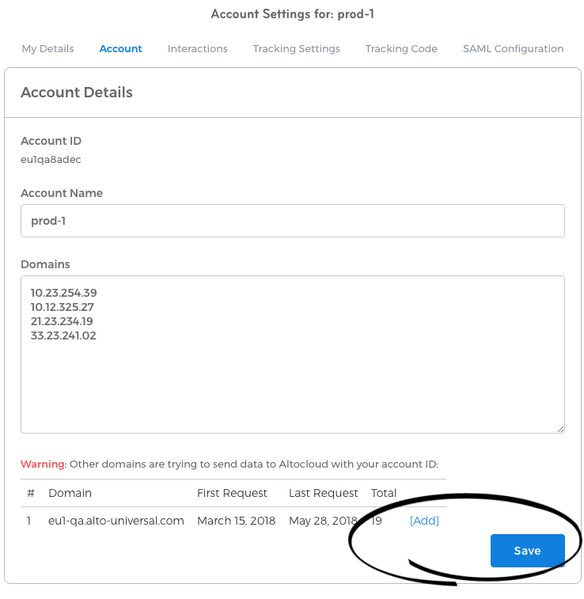Click the 10.23.254.39 domain line
The height and width of the screenshot is (599, 584).
pyautogui.click(x=64, y=293)
